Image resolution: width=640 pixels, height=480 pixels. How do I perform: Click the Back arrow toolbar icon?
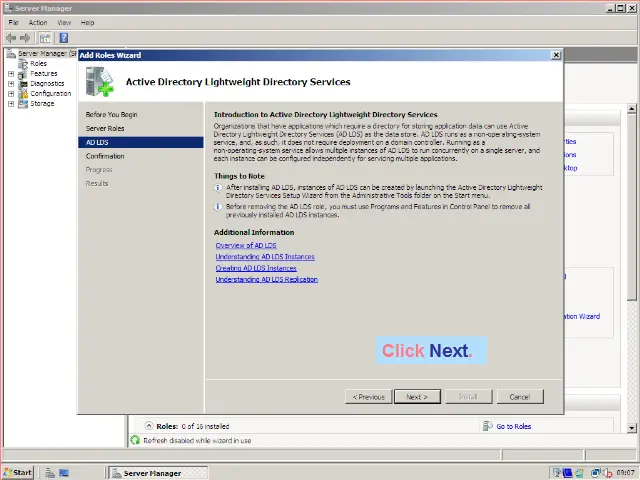11,38
